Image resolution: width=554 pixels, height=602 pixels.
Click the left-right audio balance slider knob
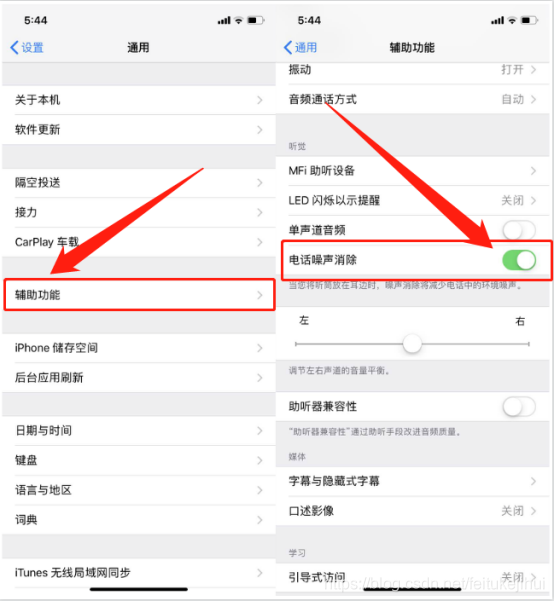(x=412, y=344)
